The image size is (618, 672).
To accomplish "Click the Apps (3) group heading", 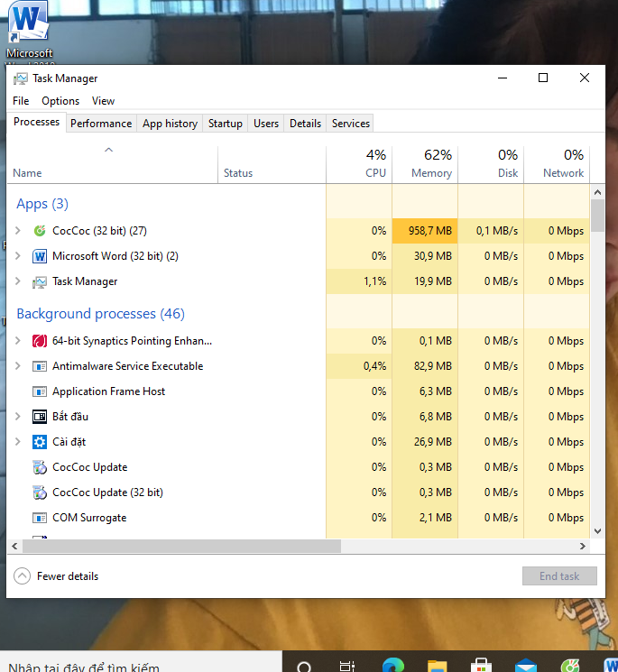I will pos(42,204).
